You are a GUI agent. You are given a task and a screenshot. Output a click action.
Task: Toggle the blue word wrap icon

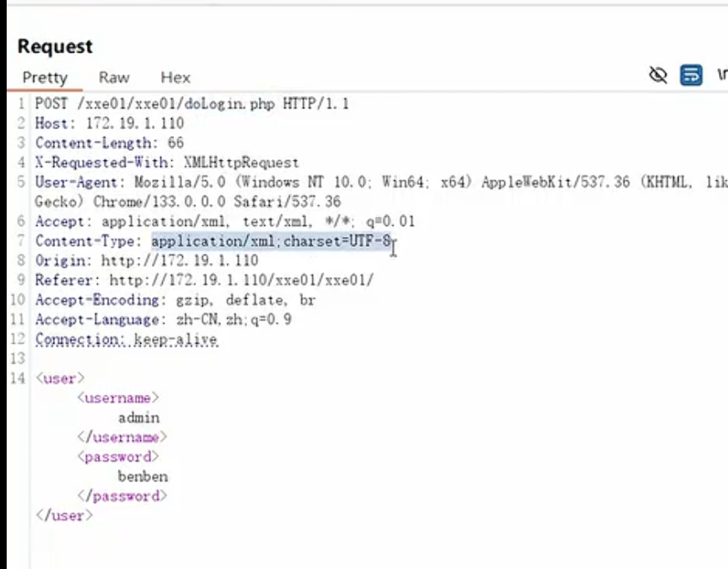click(690, 76)
